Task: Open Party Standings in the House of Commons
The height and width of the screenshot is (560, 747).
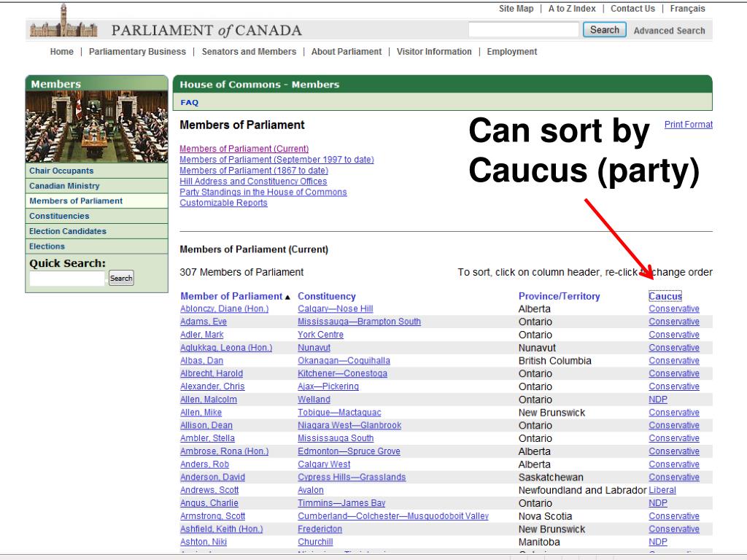Action: (263, 192)
